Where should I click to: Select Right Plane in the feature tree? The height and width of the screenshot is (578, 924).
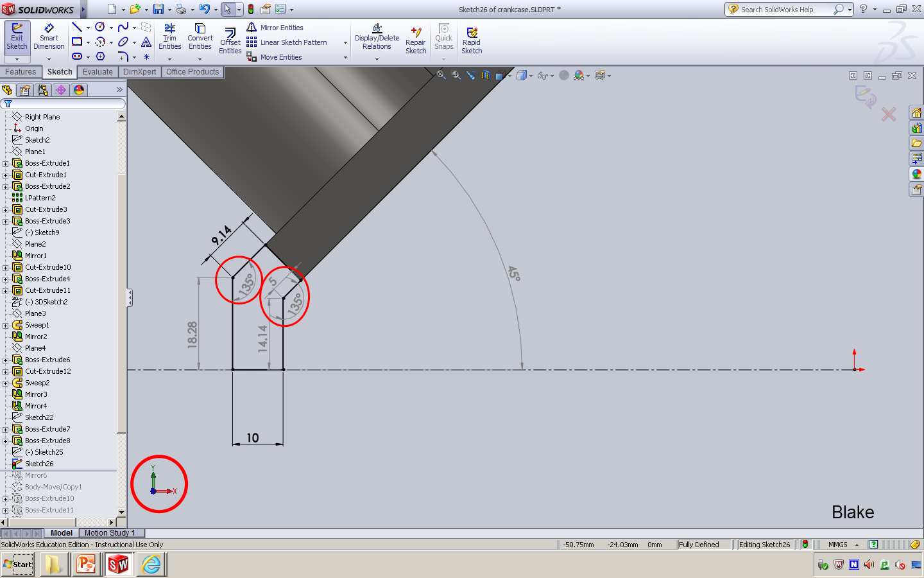pyautogui.click(x=42, y=117)
